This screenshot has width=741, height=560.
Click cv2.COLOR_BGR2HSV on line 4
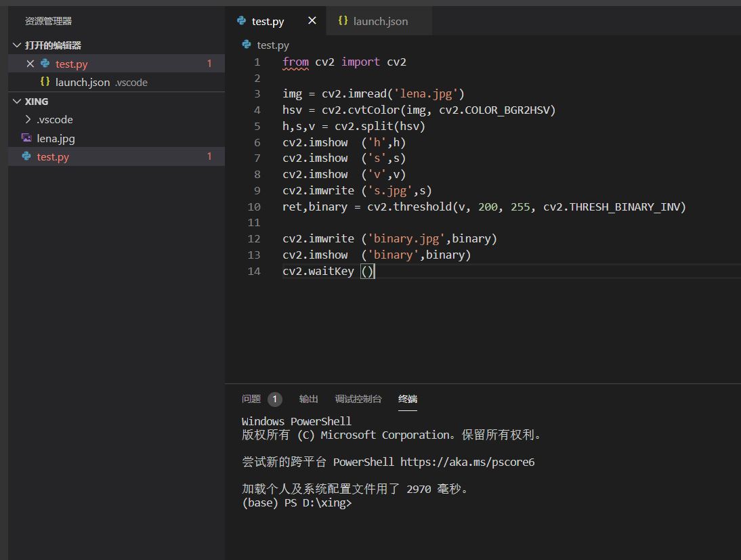click(494, 110)
